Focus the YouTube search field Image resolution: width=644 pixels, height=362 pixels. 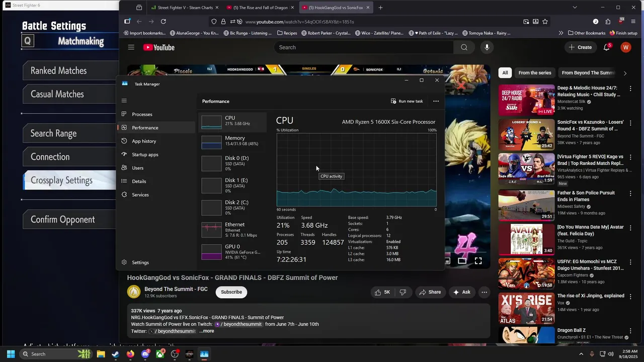(363, 47)
